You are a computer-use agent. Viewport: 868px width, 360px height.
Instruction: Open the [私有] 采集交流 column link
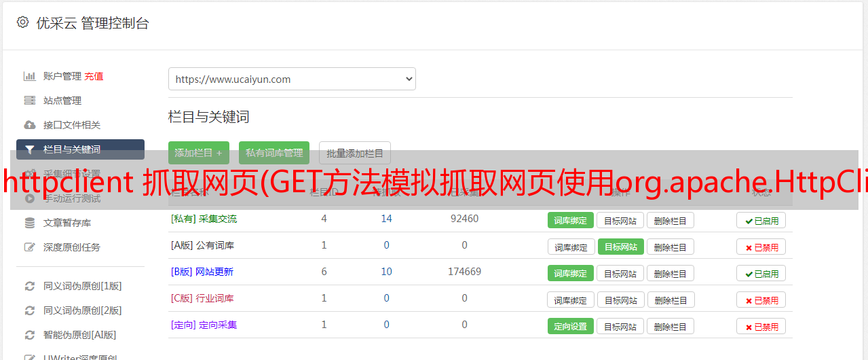click(x=204, y=219)
